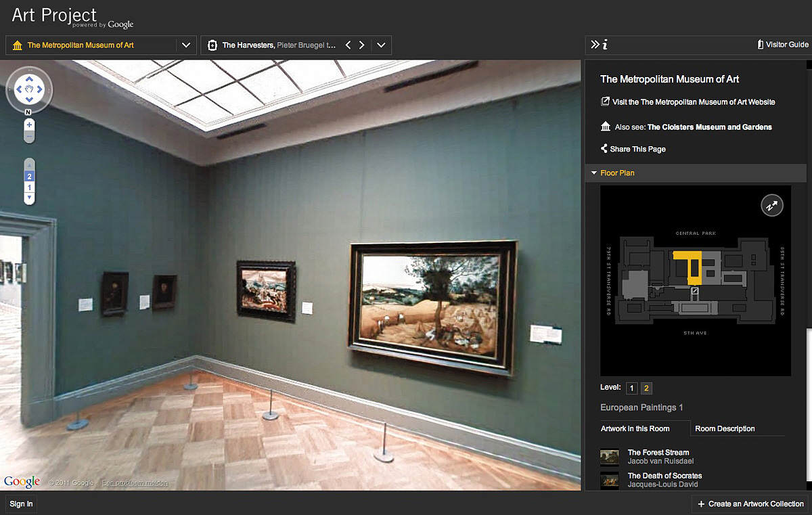Switch the floor plan to Level 1
Image resolution: width=812 pixels, height=515 pixels.
click(x=631, y=388)
